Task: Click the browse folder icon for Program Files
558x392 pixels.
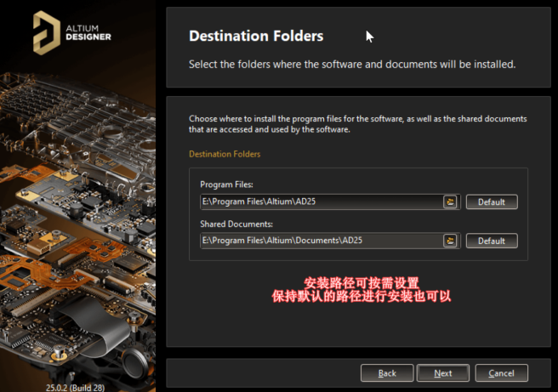Action: pos(451,202)
